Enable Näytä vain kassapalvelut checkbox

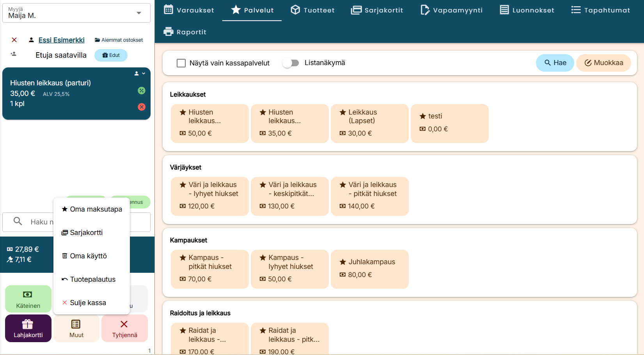(x=181, y=63)
